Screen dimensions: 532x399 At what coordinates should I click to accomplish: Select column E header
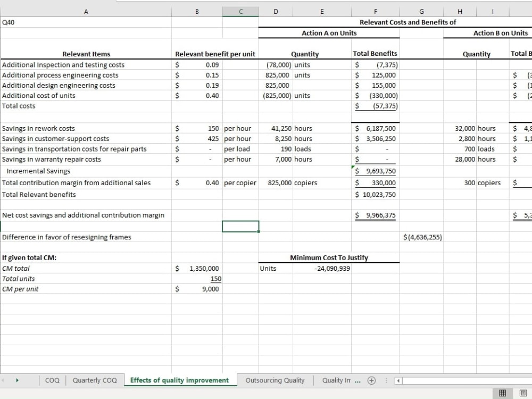pos(322,12)
